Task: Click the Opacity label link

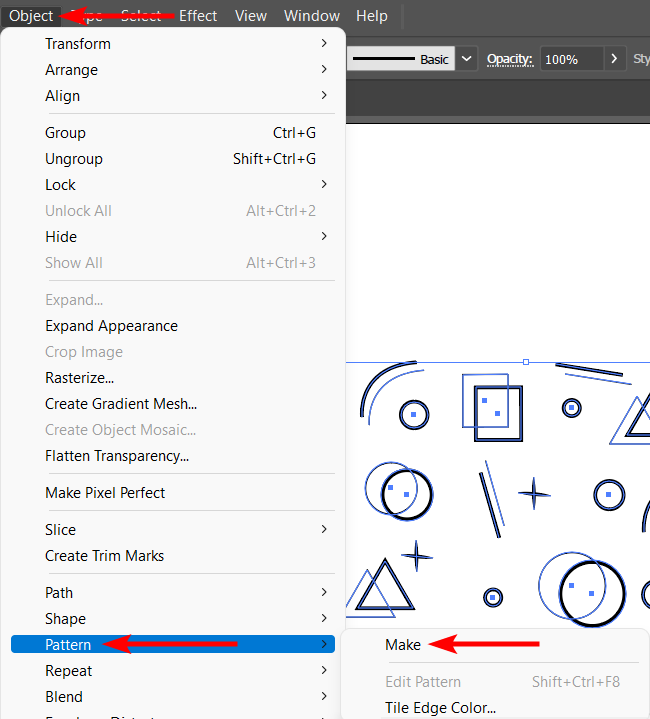Action: pos(507,59)
